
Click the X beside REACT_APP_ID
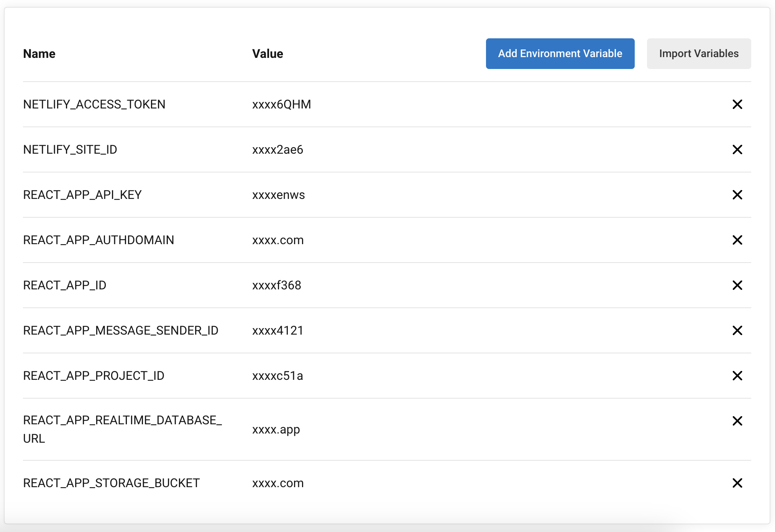[737, 285]
